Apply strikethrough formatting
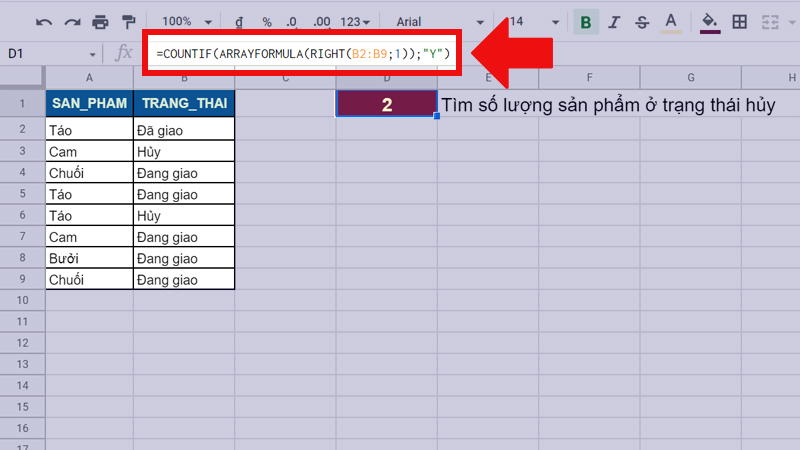This screenshot has height=450, width=800. (642, 21)
